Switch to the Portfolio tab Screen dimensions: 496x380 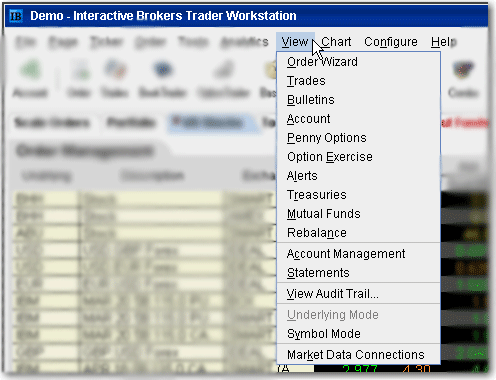pos(131,123)
